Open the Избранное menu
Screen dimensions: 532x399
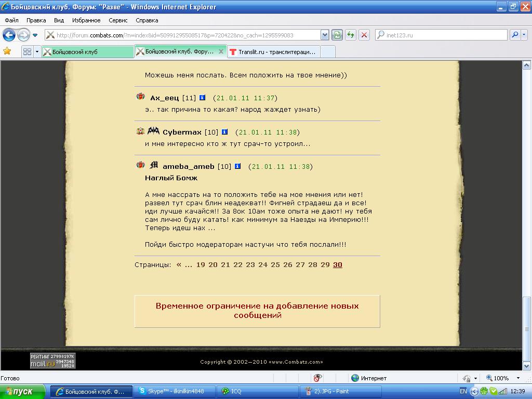86,20
